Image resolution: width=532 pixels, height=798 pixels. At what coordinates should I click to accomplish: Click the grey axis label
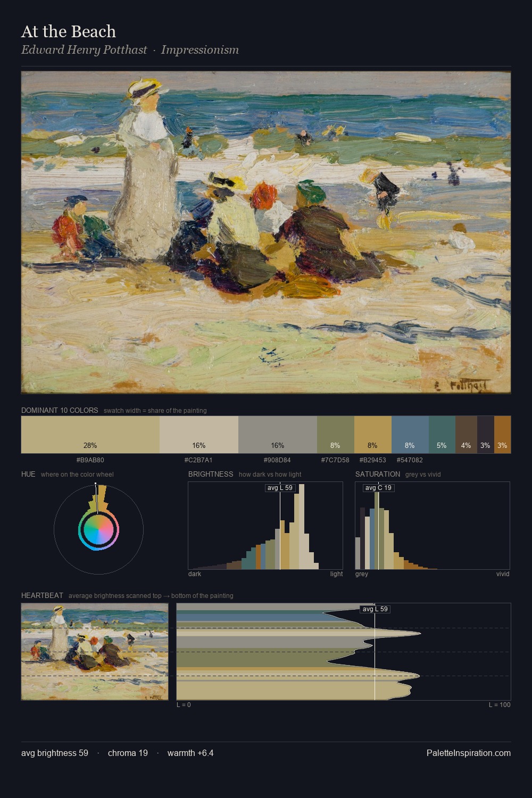tap(362, 574)
